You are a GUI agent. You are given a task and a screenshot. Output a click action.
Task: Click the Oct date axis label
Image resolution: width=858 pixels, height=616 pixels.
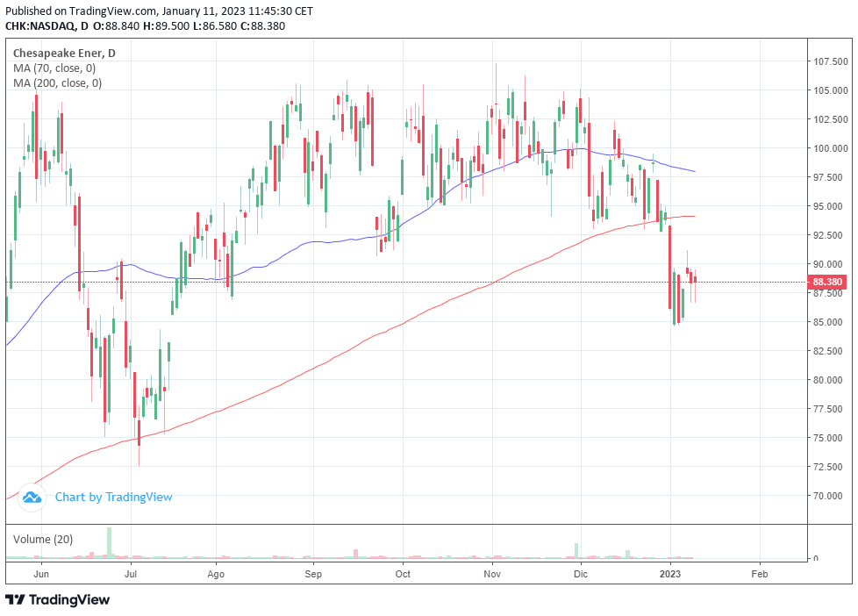[403, 574]
